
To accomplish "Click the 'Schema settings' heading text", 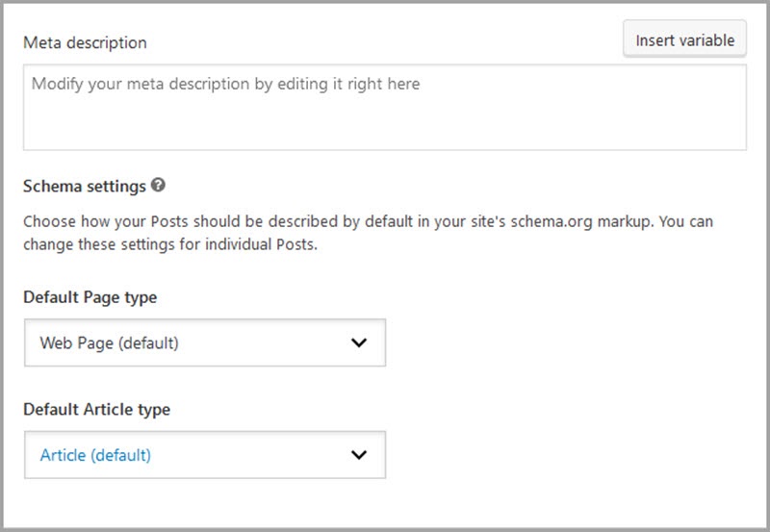I will (x=85, y=186).
